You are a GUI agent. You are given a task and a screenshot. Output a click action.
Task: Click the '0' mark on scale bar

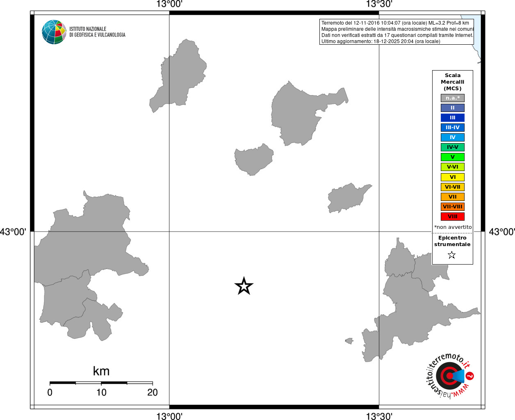(x=50, y=393)
